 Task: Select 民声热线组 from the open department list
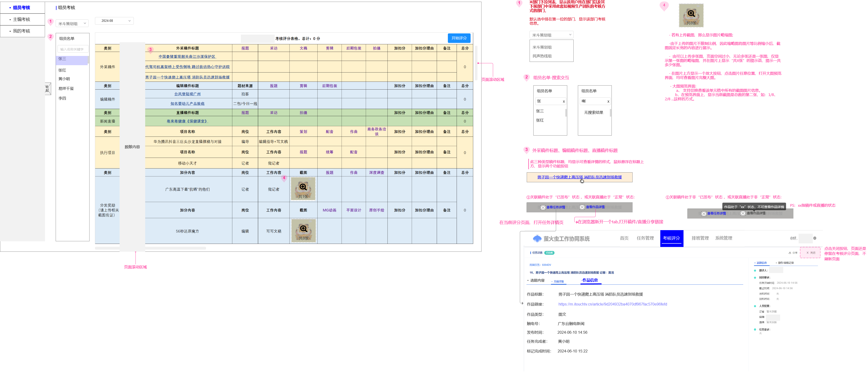(542, 56)
